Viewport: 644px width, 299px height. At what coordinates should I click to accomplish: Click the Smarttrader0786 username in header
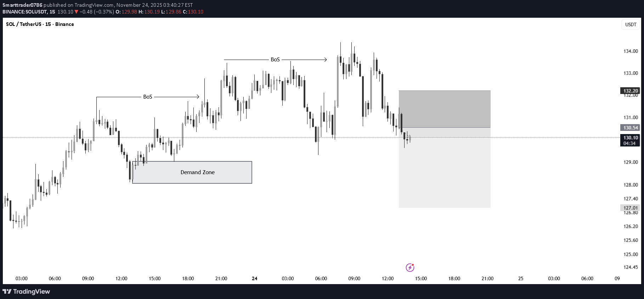22,5
